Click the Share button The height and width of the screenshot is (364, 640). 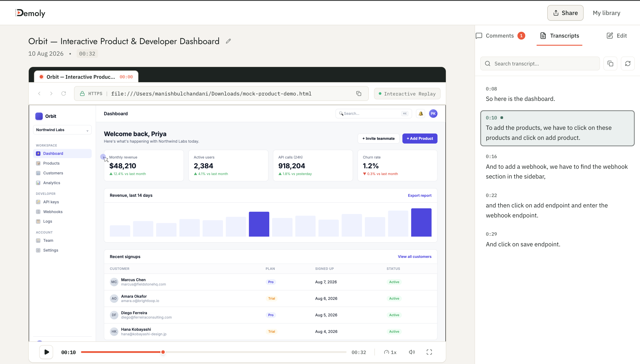pos(565,13)
